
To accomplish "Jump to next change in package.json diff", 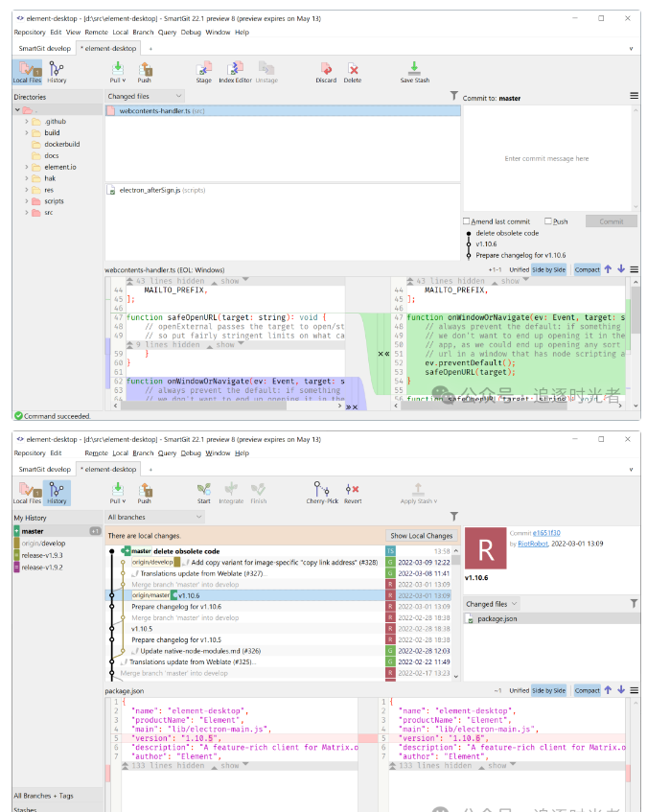I will tap(621, 690).
